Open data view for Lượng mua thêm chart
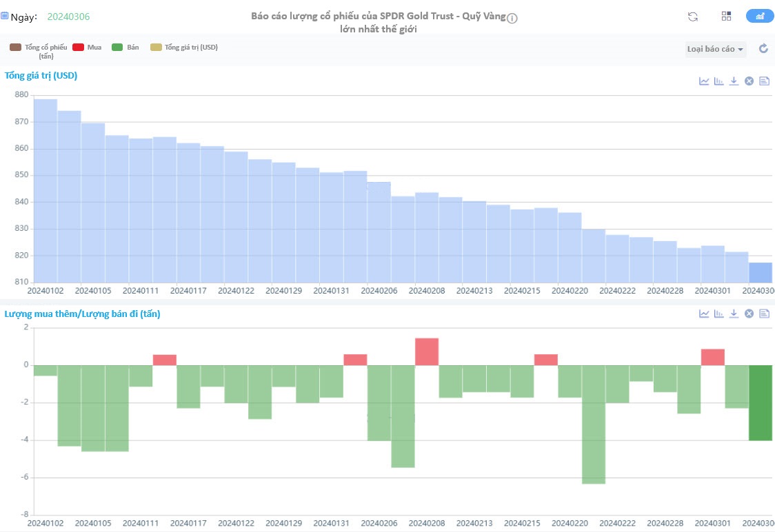 pos(764,314)
